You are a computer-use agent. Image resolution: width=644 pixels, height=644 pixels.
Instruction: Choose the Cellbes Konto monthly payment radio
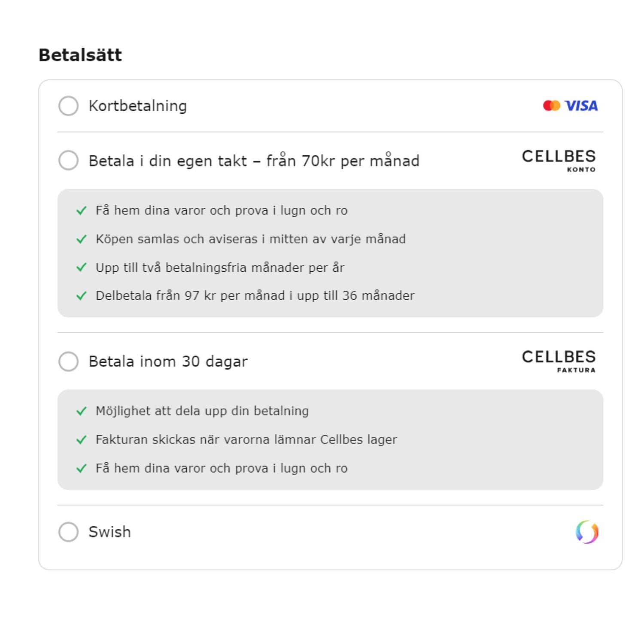[x=68, y=160]
